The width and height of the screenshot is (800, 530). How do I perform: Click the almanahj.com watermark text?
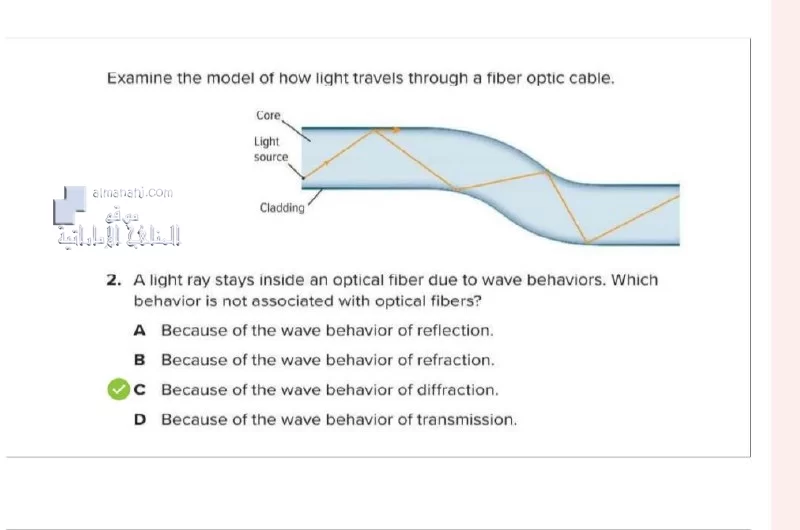coord(133,193)
